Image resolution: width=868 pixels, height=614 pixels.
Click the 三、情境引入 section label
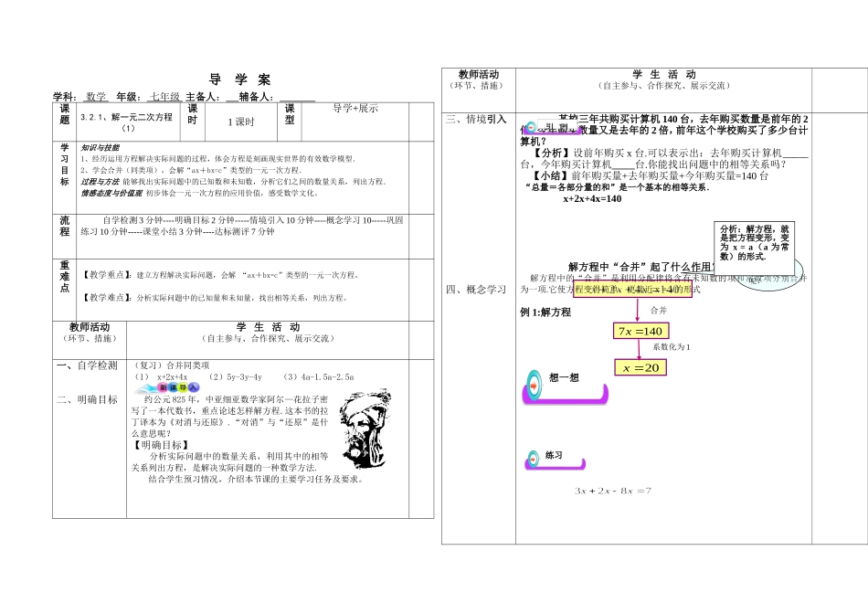point(477,119)
